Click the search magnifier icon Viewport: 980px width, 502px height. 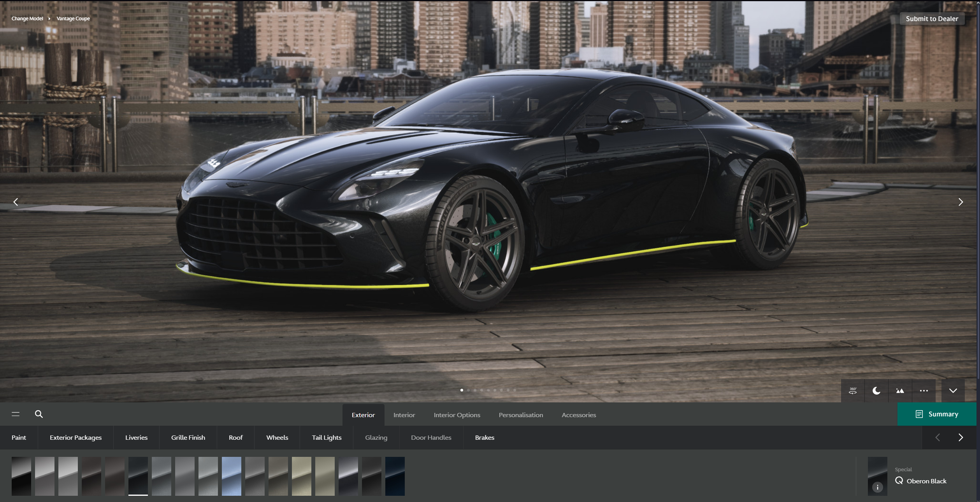click(x=39, y=414)
